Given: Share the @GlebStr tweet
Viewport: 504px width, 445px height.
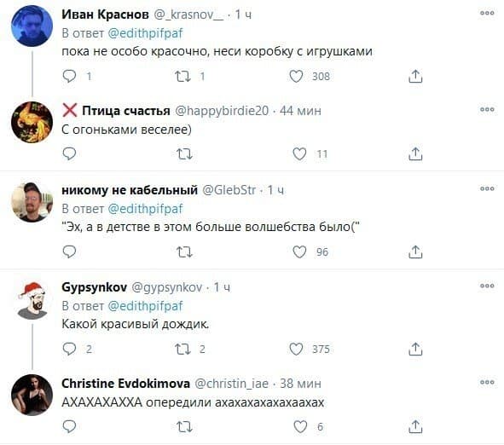Looking at the screenshot, I should tap(415, 251).
